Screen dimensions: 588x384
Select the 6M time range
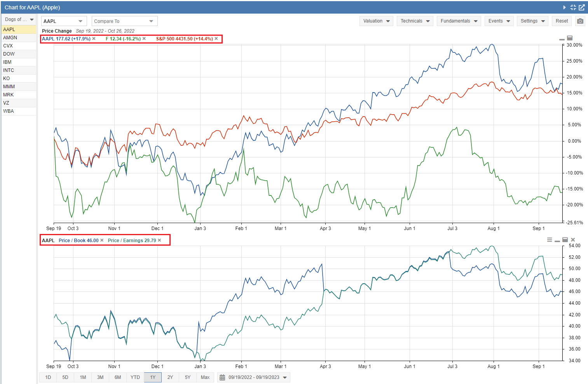click(x=118, y=377)
